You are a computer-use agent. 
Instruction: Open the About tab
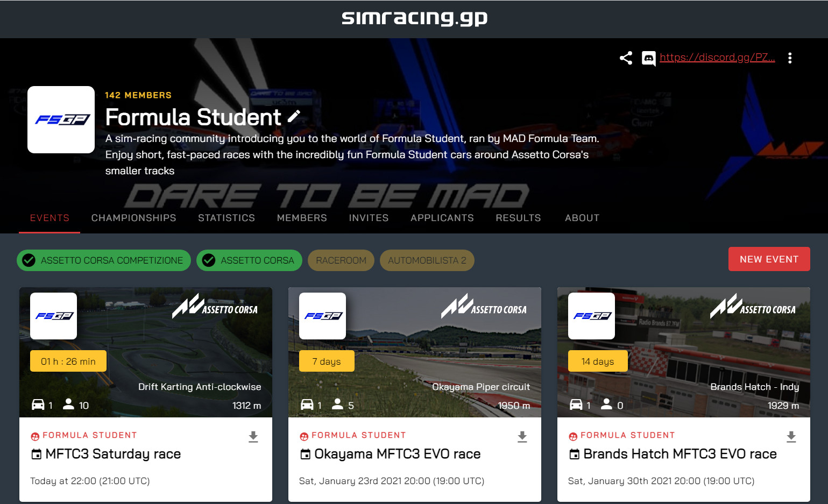click(582, 218)
